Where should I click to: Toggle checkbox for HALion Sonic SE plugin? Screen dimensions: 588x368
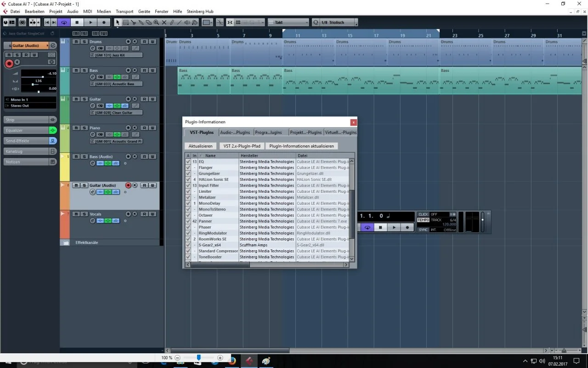pyautogui.click(x=188, y=179)
